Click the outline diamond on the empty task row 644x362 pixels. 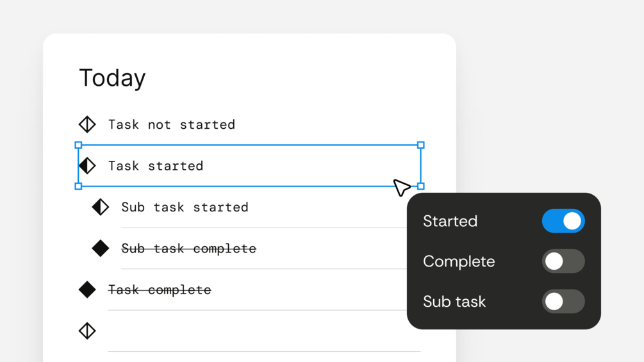(x=87, y=331)
